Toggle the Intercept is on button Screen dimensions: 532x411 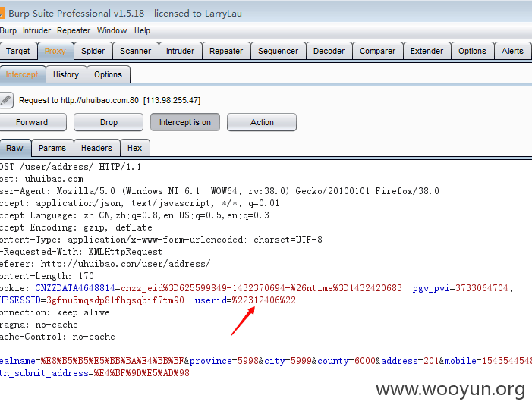point(185,122)
